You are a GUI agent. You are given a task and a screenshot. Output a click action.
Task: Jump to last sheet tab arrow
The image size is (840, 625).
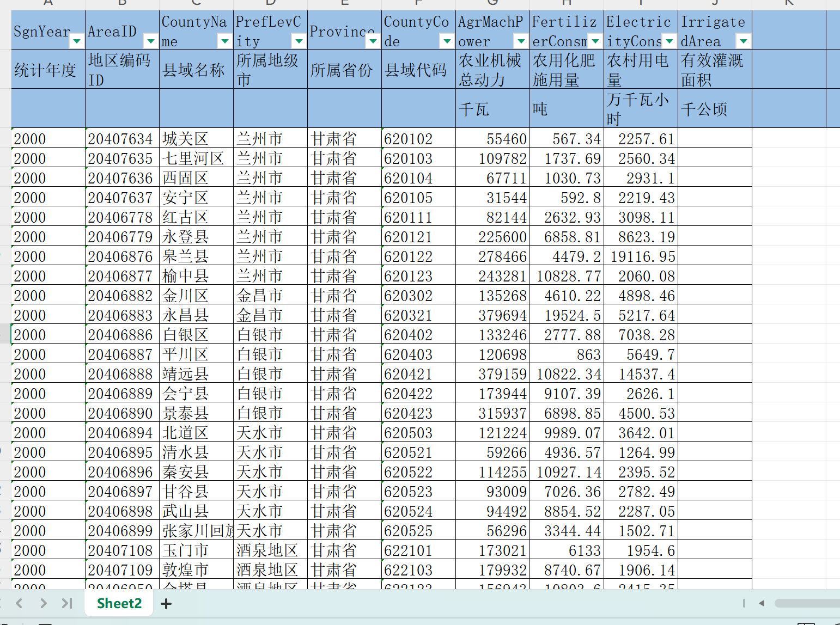(x=67, y=603)
